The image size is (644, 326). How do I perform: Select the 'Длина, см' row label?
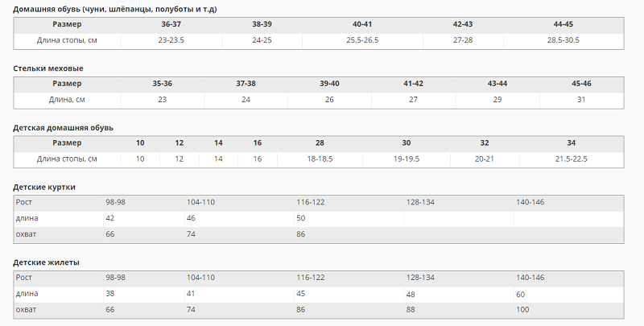67,100
